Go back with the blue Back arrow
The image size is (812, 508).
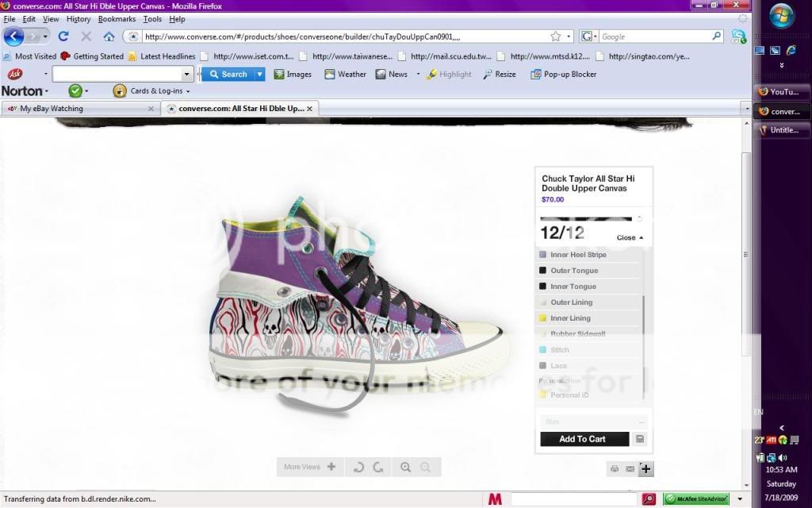point(13,37)
